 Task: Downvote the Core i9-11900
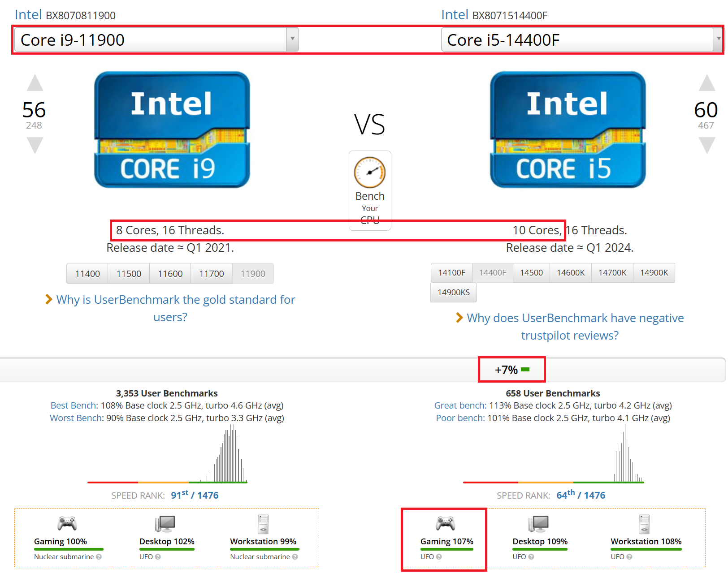35,146
